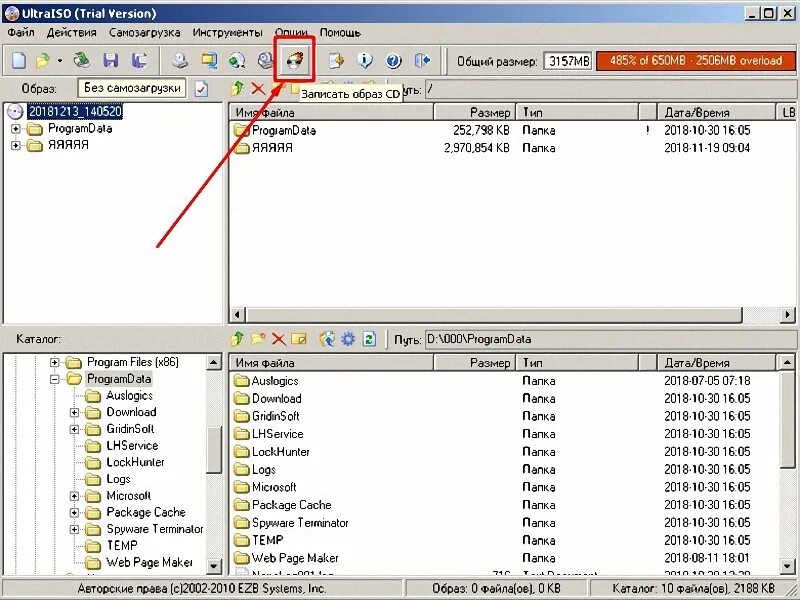Click catalog list scroll down arrow
This screenshot has width=800, height=600.
click(787, 565)
